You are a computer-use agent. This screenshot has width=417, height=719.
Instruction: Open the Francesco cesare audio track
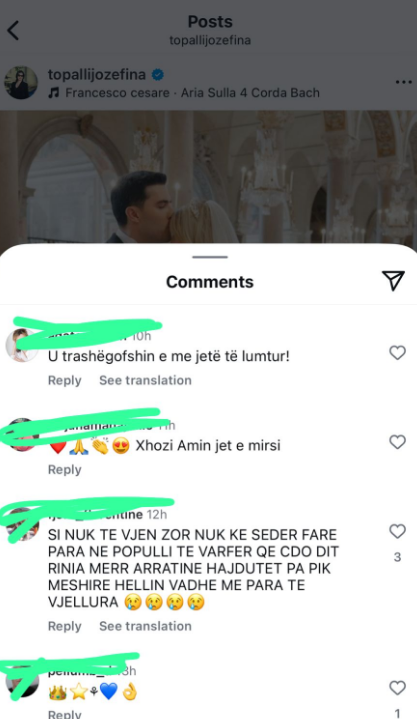click(x=192, y=93)
